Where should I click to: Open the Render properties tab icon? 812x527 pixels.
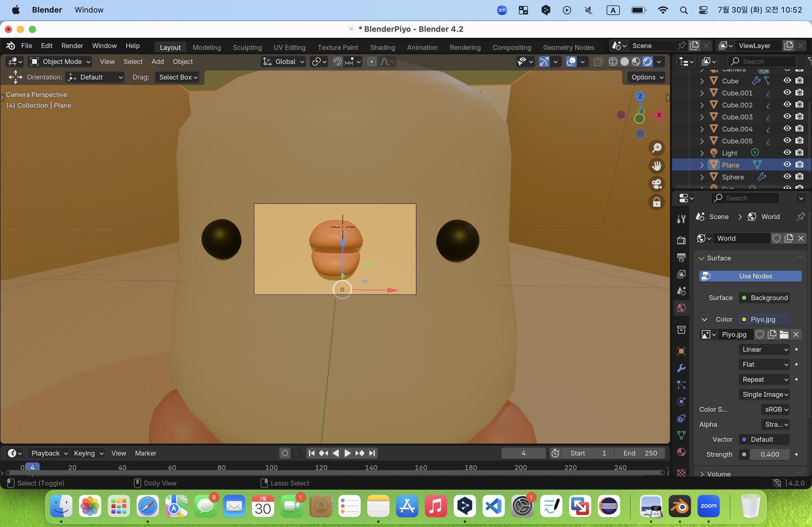coord(681,240)
